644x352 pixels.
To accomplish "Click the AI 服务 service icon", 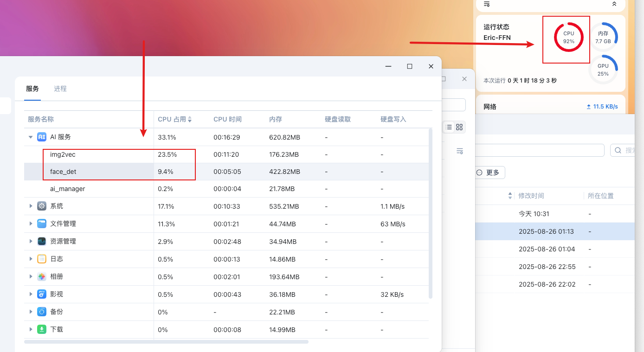I will pyautogui.click(x=42, y=137).
